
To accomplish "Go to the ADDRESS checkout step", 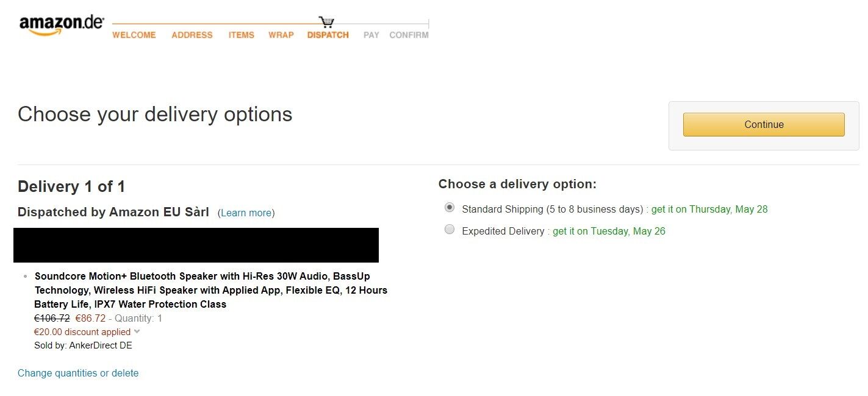I will tap(192, 35).
